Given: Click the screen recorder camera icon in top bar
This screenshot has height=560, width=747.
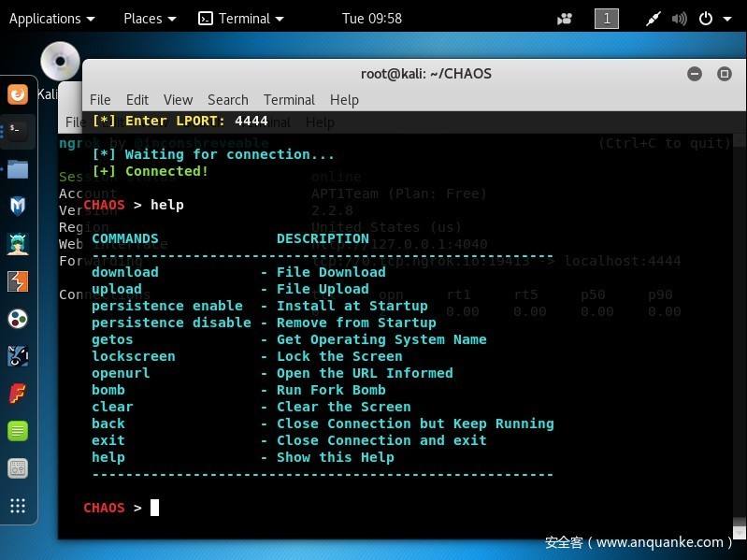Looking at the screenshot, I should coord(565,19).
